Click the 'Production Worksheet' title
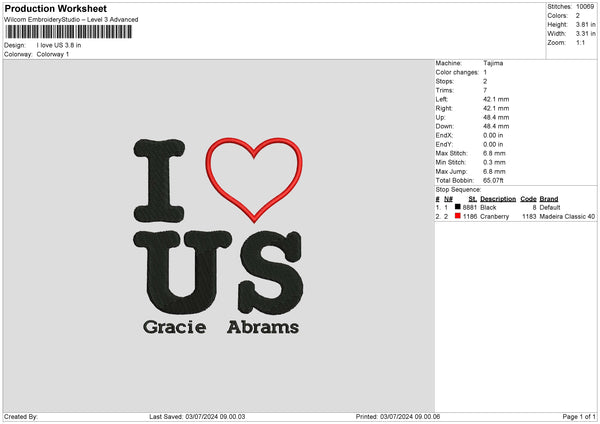The height and width of the screenshot is (424, 600). (55, 8)
